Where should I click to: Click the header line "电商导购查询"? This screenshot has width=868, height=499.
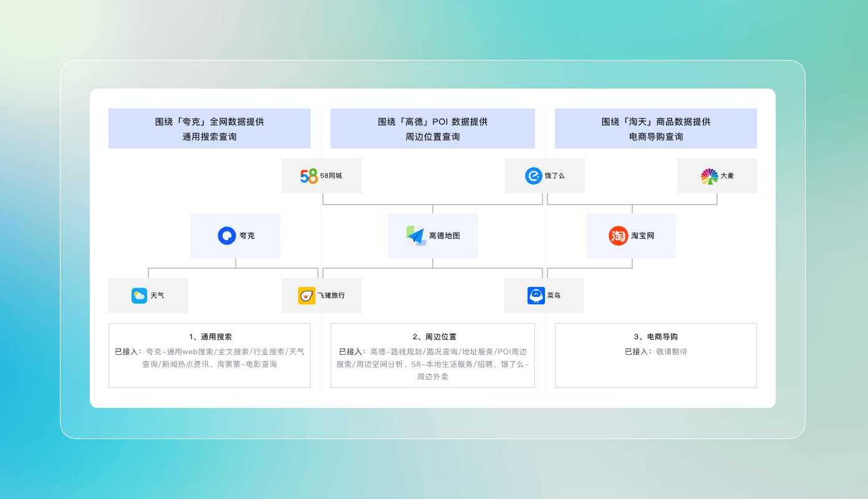pos(656,137)
